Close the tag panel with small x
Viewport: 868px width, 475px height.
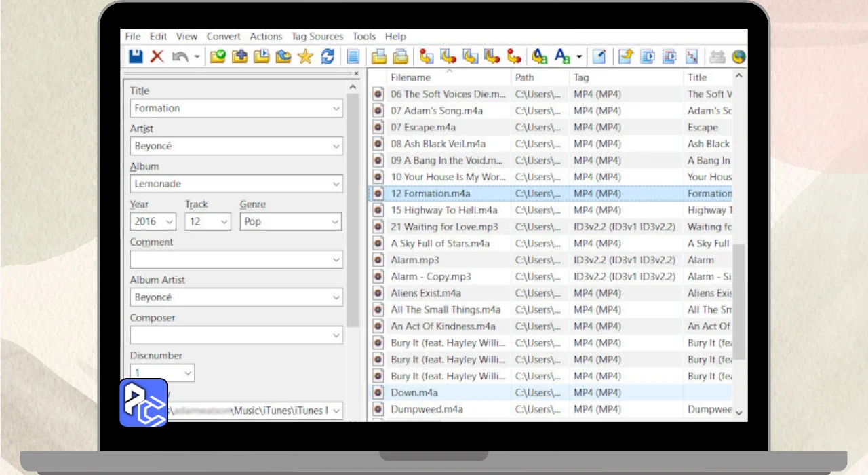click(357, 73)
